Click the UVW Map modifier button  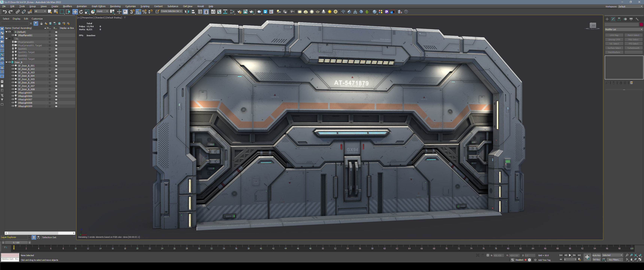click(x=614, y=35)
